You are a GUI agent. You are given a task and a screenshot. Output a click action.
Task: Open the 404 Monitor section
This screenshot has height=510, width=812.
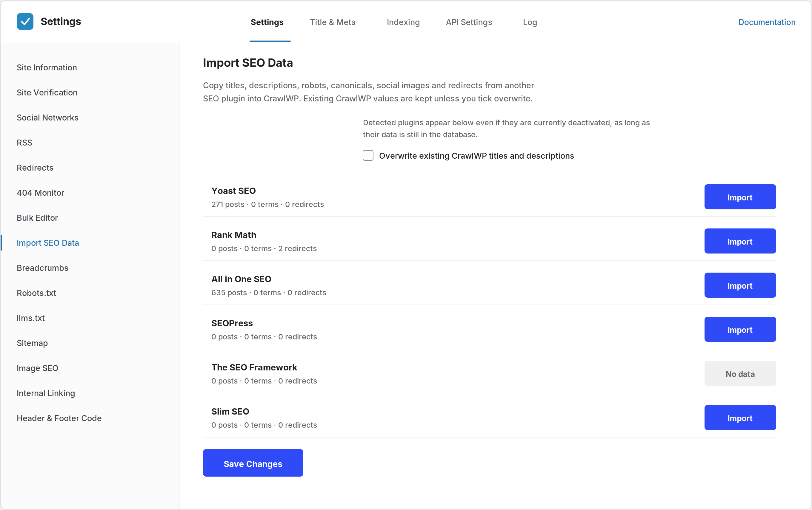[x=41, y=193]
